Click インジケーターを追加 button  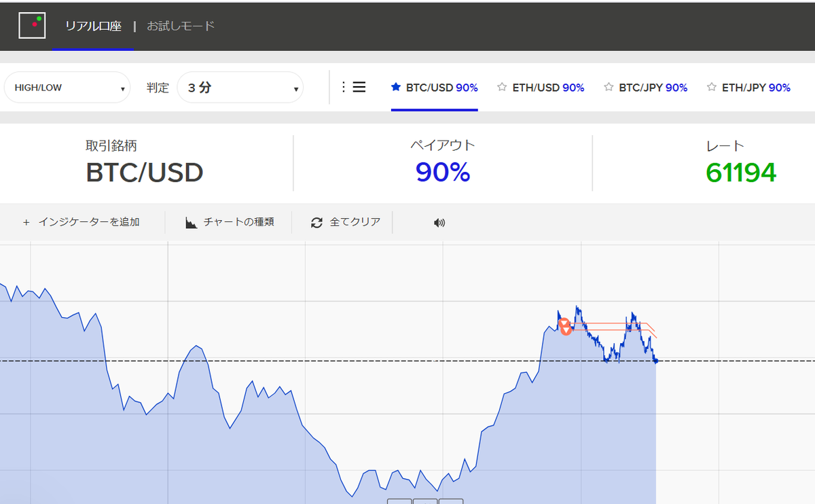pos(81,222)
